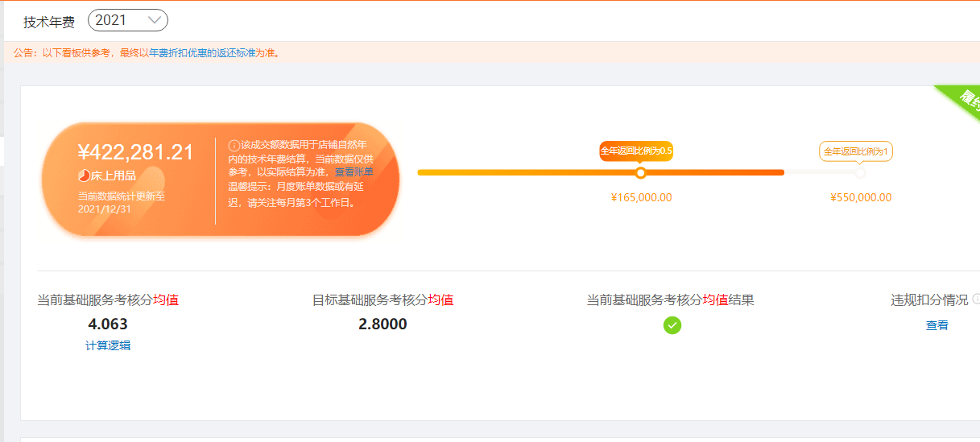Open the 查看 link under 违规扣分情况

pos(937,325)
